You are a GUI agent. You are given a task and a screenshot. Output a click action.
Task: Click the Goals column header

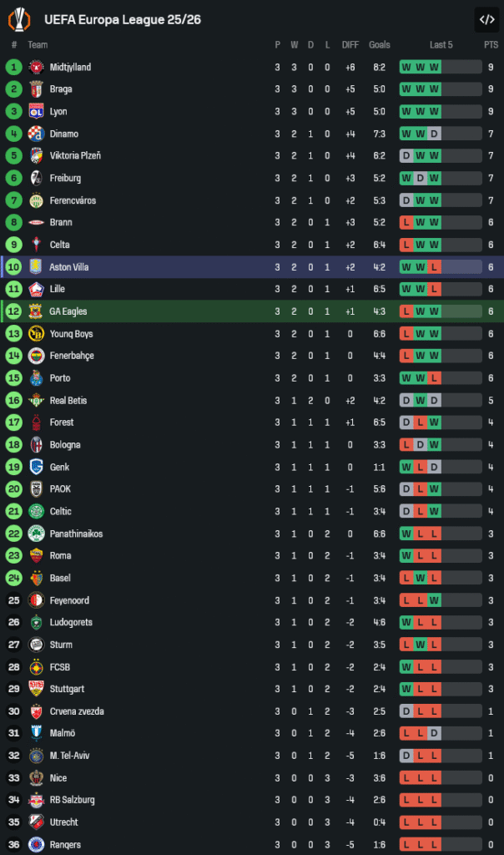380,45
